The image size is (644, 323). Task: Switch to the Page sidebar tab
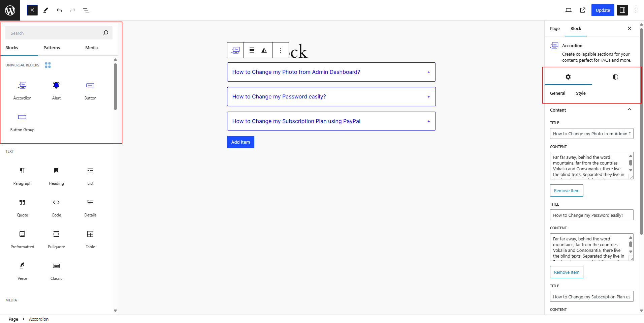pyautogui.click(x=555, y=28)
